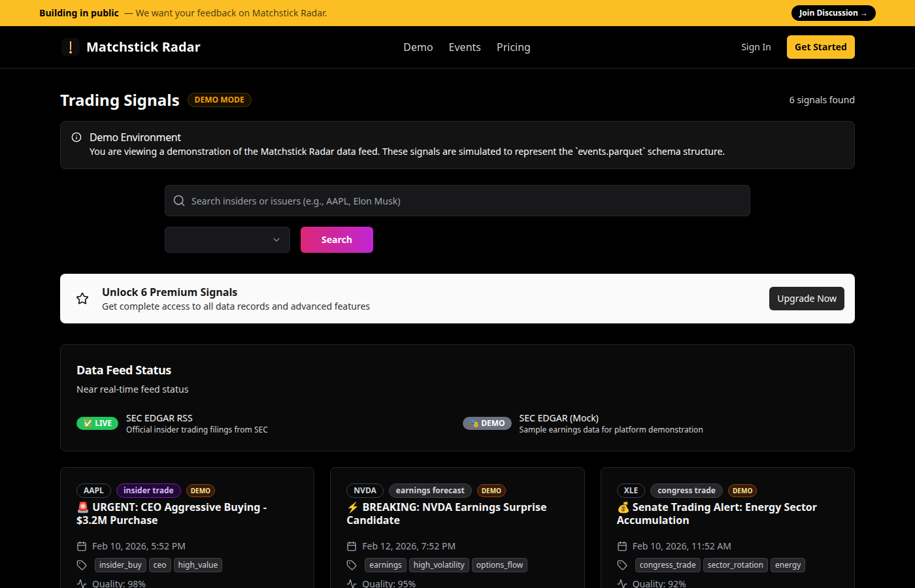Click the green LIVE status badge
Screen dimensions: 915x588
[97, 423]
